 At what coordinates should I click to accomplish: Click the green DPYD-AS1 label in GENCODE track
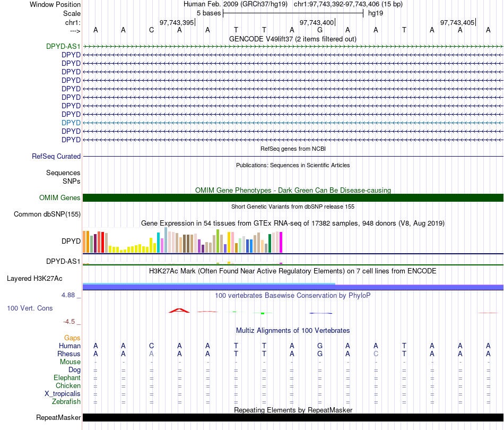[63, 46]
